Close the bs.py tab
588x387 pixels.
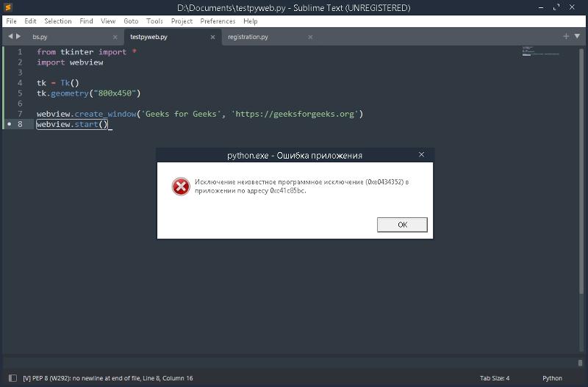click(x=115, y=37)
